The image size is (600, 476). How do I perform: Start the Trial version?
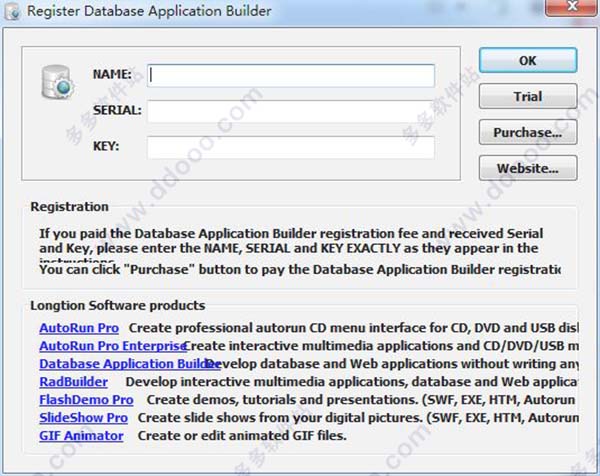pyautogui.click(x=528, y=96)
